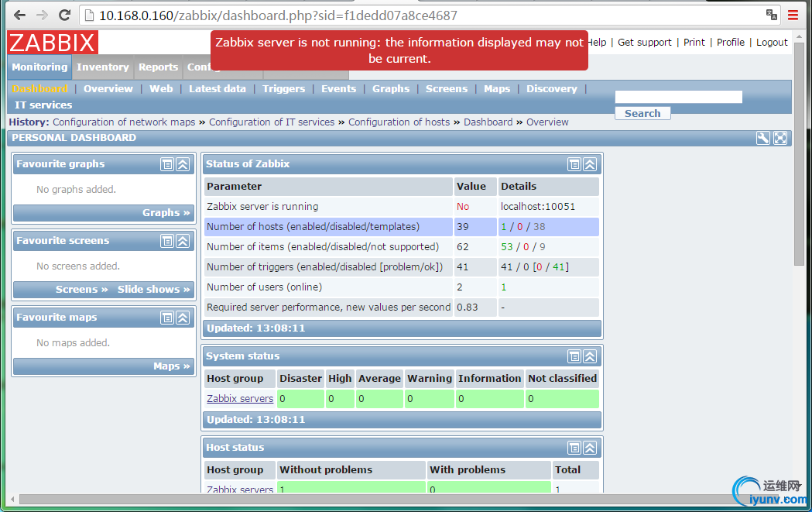Click the ZABBIX logo
The image size is (812, 512).
[x=53, y=43]
